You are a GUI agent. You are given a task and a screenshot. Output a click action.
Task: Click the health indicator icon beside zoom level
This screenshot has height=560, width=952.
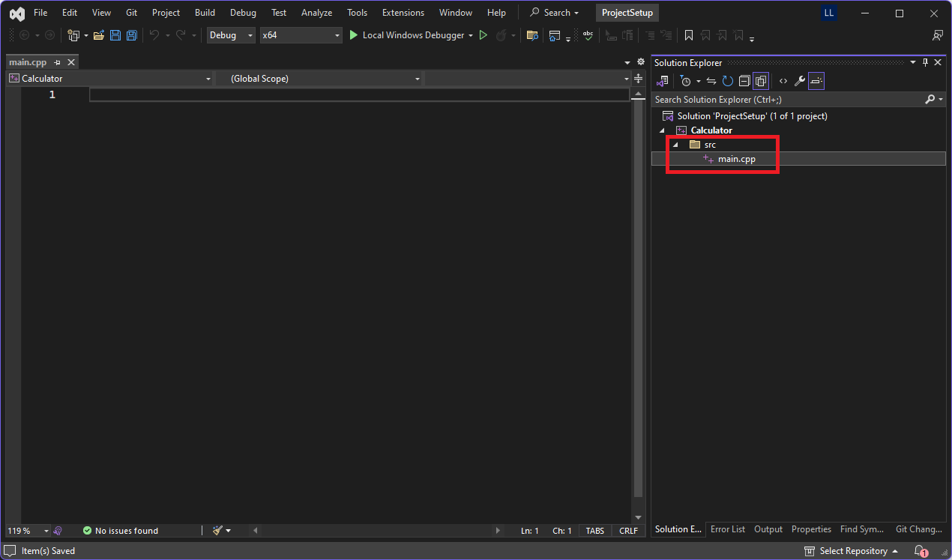58,531
